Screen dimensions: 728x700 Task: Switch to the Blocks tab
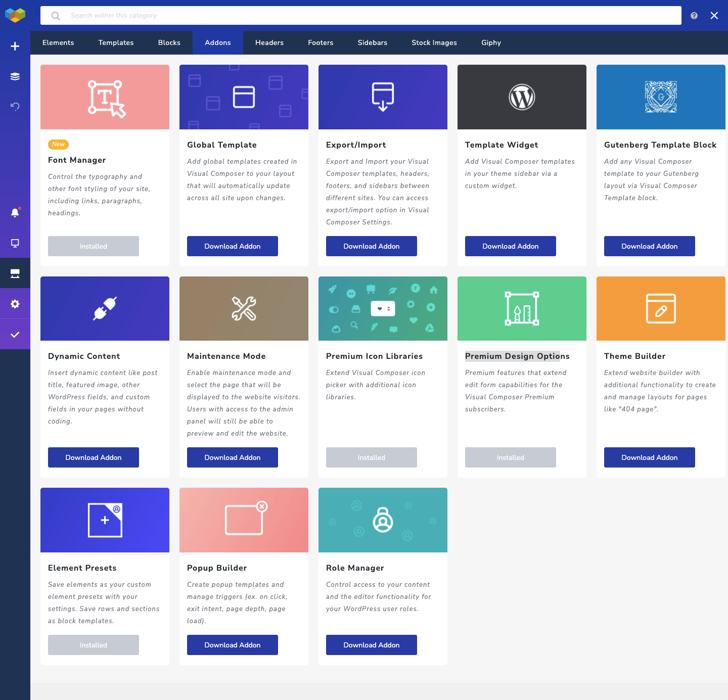point(169,43)
